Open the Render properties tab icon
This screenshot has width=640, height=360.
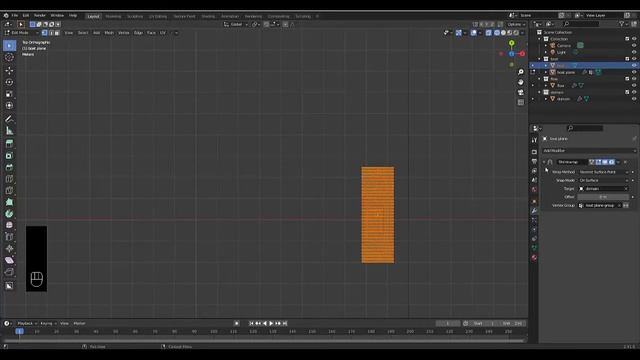pyautogui.click(x=534, y=152)
